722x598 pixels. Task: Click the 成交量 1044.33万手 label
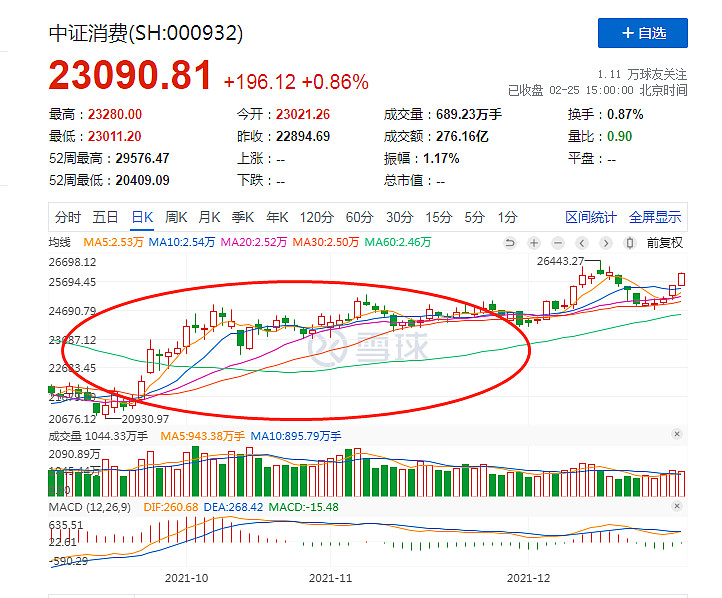coord(98,436)
